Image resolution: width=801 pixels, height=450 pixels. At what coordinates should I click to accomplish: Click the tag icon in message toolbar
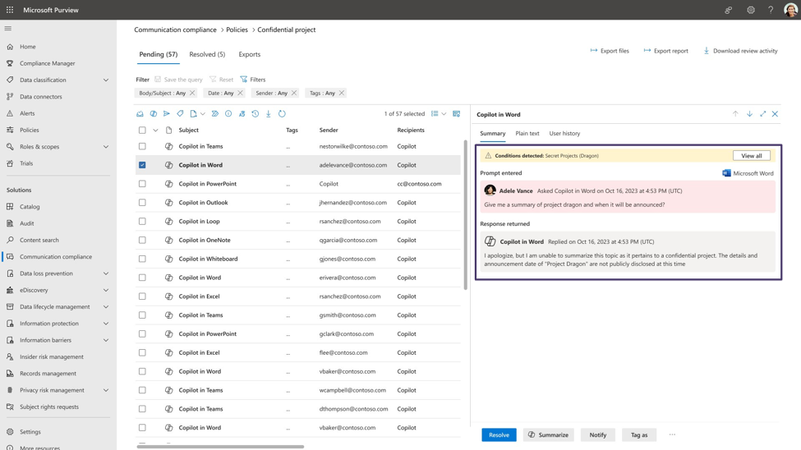coord(180,114)
